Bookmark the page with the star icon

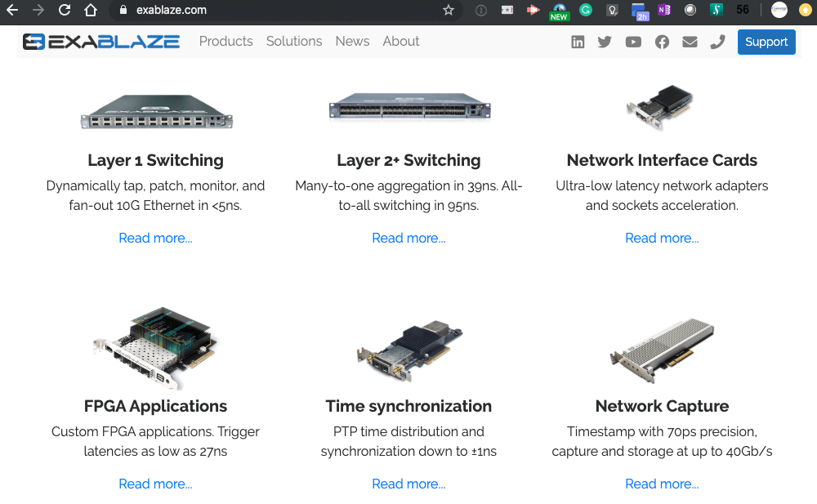tap(449, 11)
